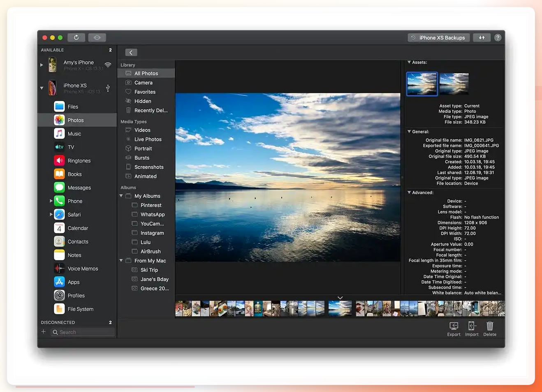
Task: Open Jane's Bday album
Action: pyautogui.click(x=146, y=279)
